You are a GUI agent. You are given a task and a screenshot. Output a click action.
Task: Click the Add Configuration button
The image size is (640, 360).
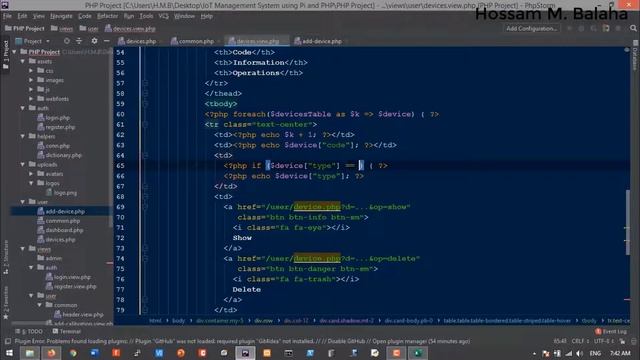point(531,29)
